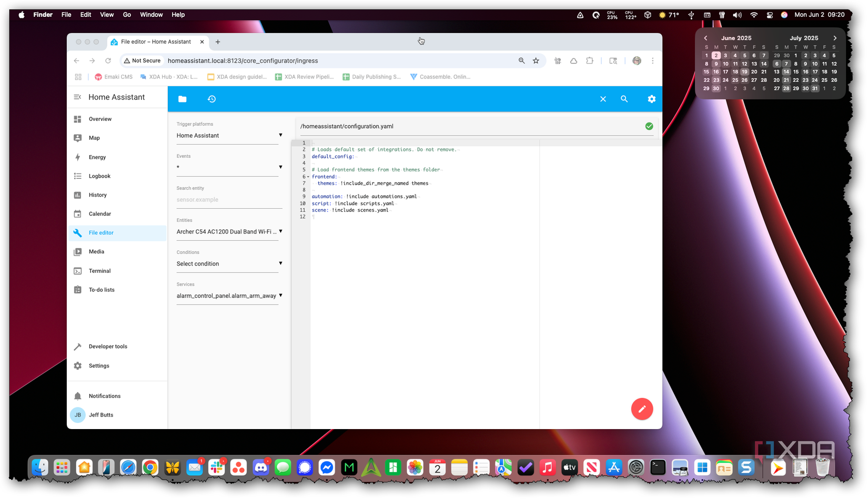Go to next month in calendar widget
Viewport: 868px width, 499px height.
(x=835, y=38)
